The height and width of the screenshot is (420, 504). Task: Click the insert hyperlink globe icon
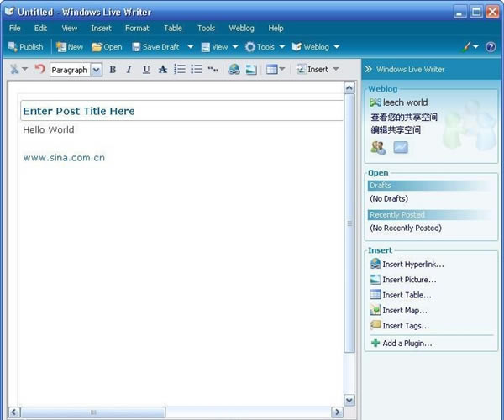pos(234,70)
